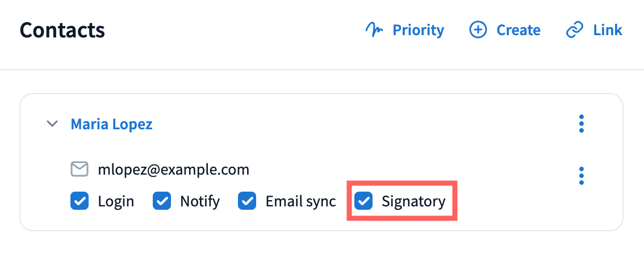Click the mlopez@example.com email address

[x=174, y=170]
